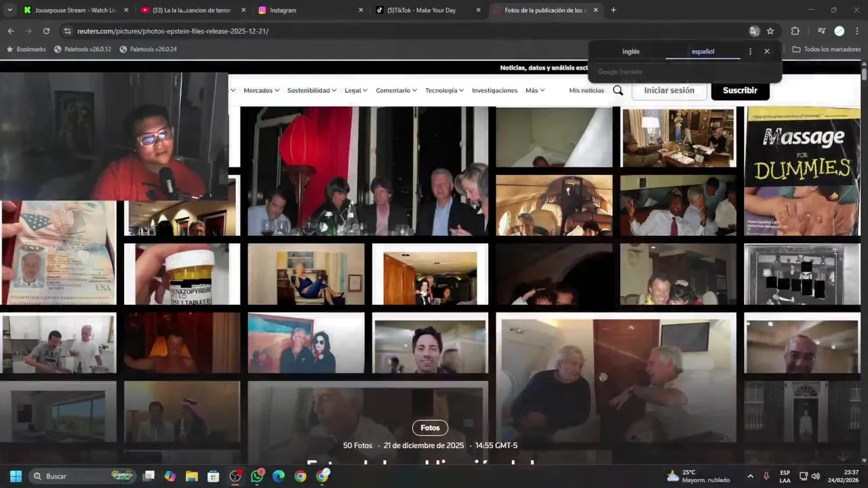Expand the Tecnología dropdown
Image resolution: width=868 pixels, height=488 pixels.
[444, 90]
